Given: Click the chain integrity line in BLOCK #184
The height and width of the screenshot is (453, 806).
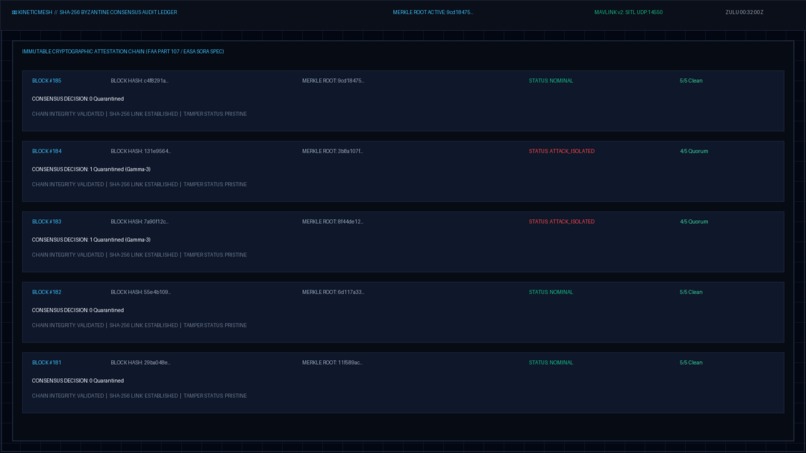Looking at the screenshot, I should point(139,185).
